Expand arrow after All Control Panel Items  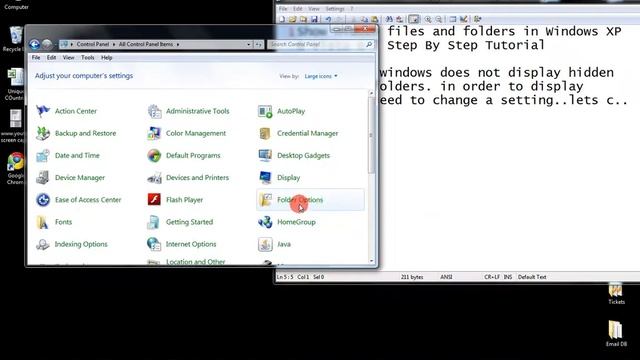pyautogui.click(x=178, y=44)
